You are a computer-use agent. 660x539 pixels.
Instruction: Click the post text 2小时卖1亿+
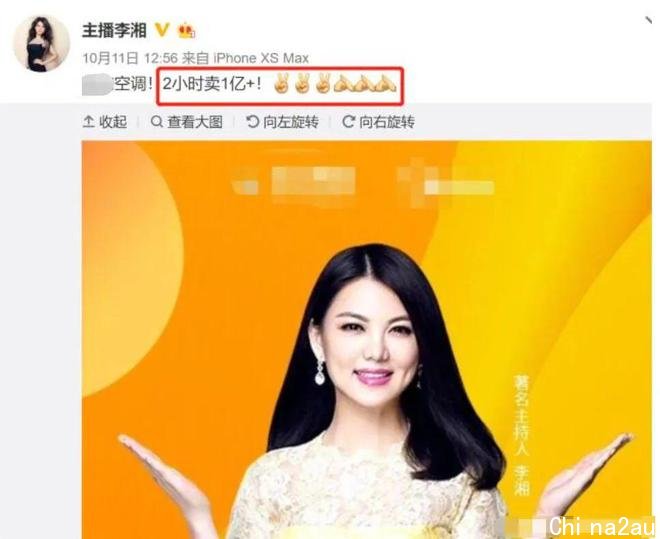point(212,85)
